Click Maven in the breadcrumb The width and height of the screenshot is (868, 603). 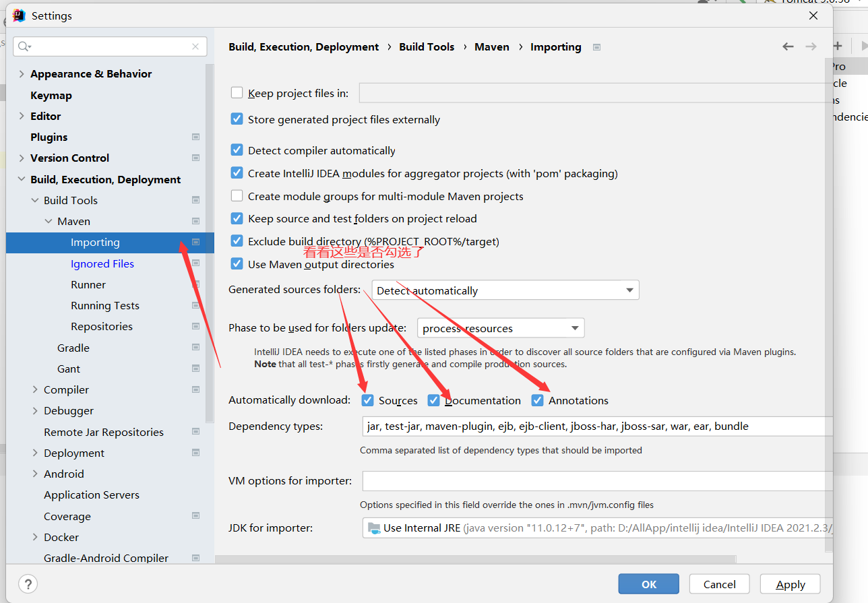click(x=492, y=46)
